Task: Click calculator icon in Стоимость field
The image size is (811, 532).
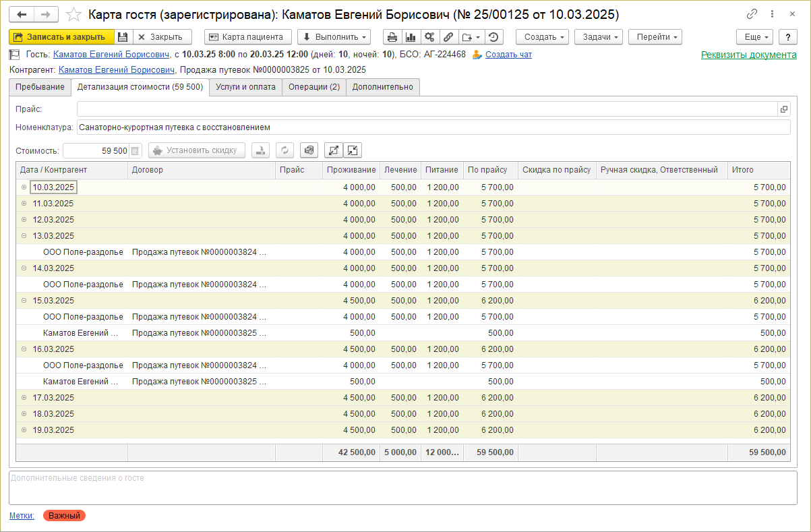Action: [x=136, y=151]
